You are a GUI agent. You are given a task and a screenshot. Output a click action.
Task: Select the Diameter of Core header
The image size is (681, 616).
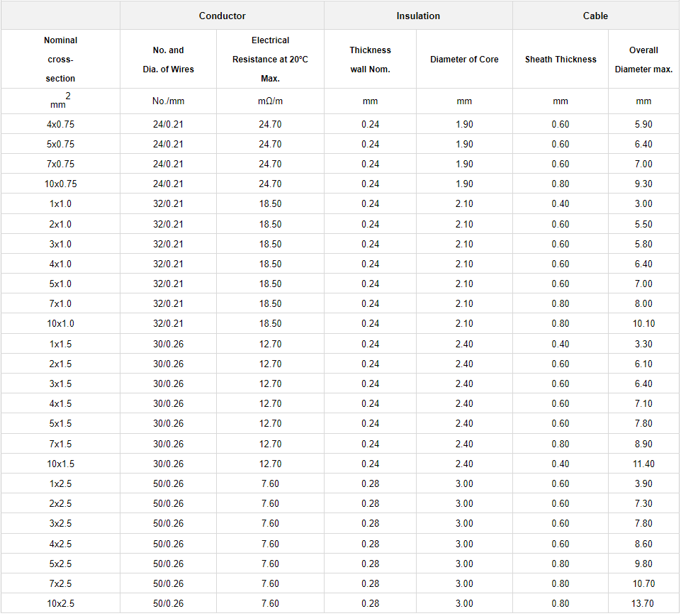pos(464,60)
